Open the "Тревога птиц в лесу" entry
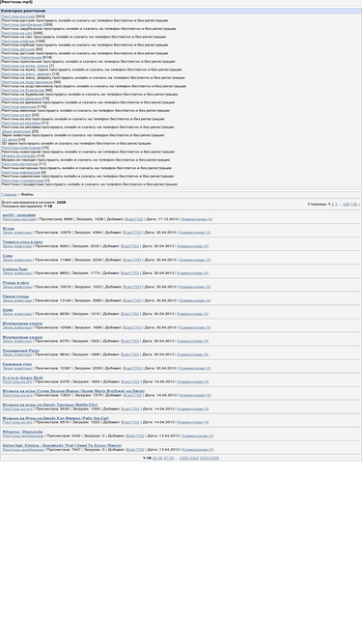Screen dimensions: 362x644 (x=22, y=242)
